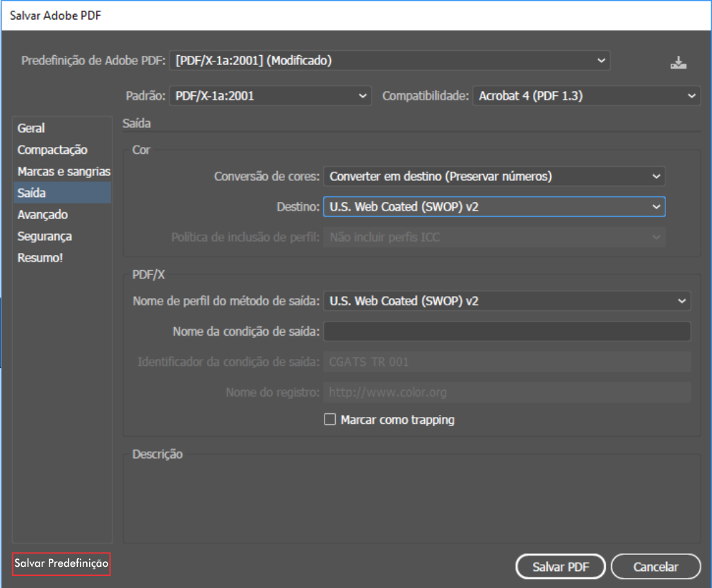
Task: Open Conversão de cores dropdown
Action: [494, 176]
